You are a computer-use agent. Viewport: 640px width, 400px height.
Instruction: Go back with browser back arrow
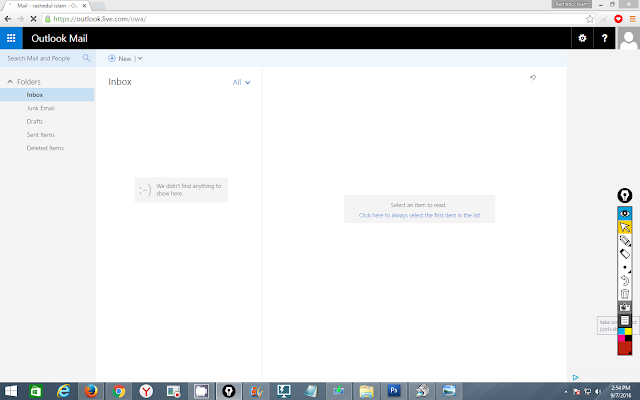(8, 19)
